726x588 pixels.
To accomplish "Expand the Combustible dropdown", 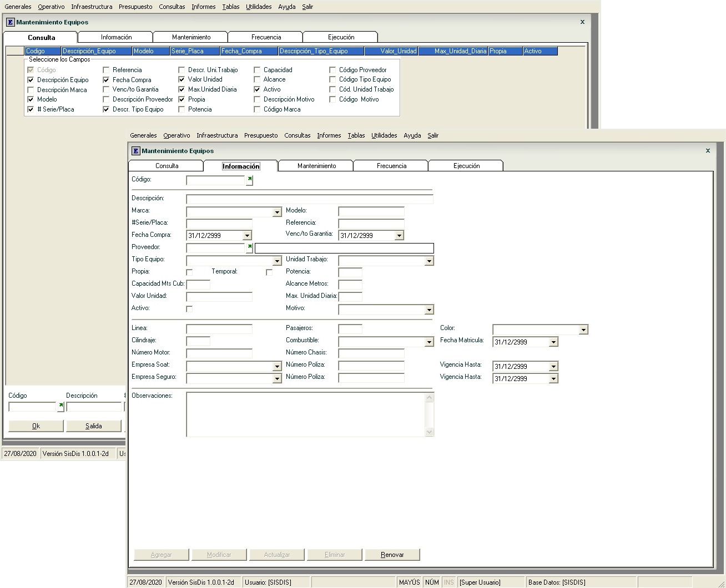I will (x=428, y=342).
